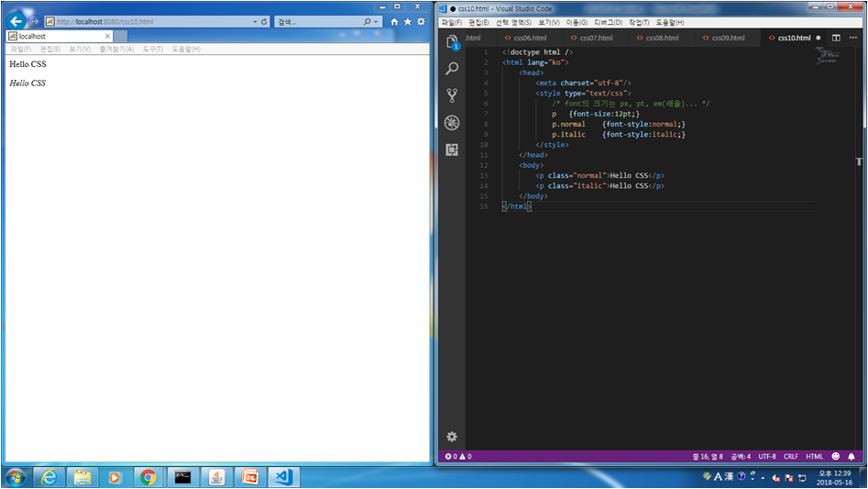Open the browser 파일(F) menu
Image resolution: width=868 pixels, height=489 pixels.
pyautogui.click(x=21, y=50)
